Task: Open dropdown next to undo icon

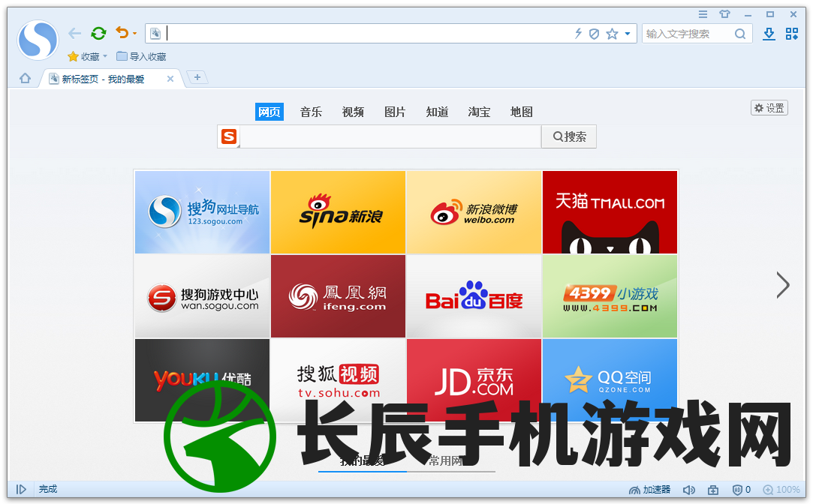Action: coord(135,34)
